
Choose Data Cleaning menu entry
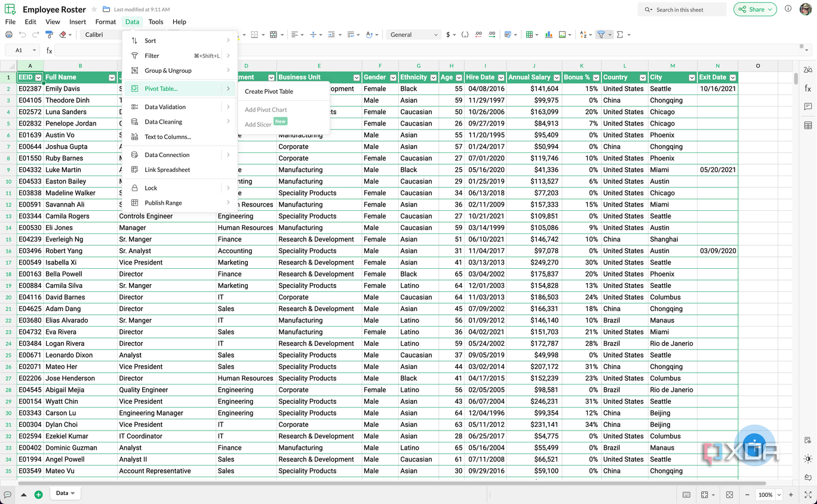tap(180, 122)
